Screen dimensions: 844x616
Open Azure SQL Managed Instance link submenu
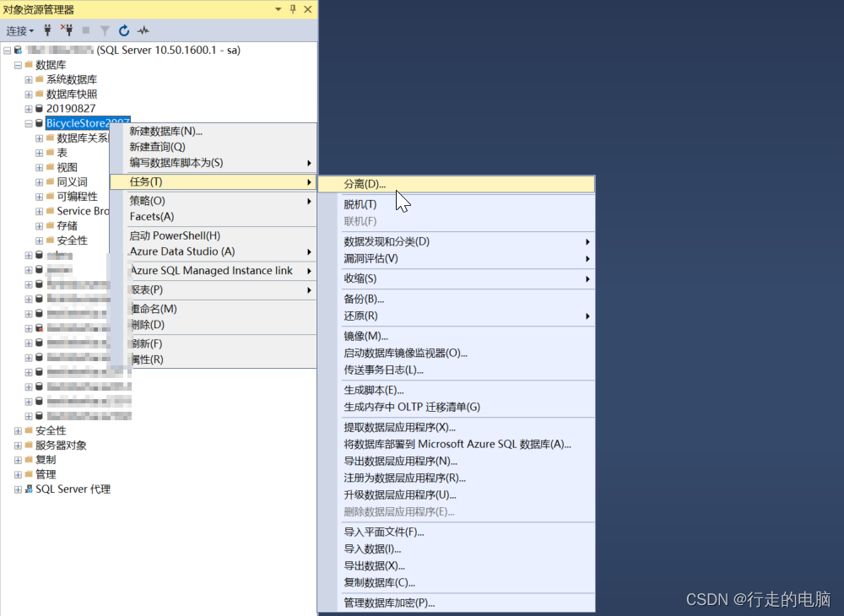pos(214,271)
